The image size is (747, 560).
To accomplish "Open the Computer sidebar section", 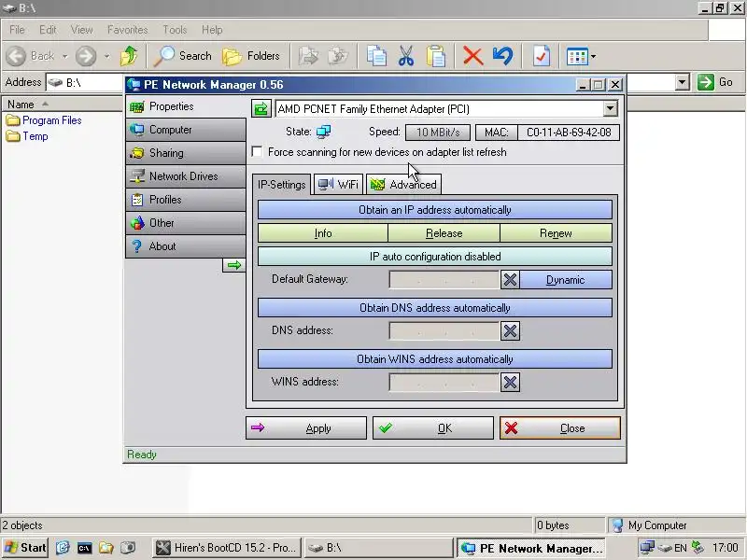I will point(186,130).
